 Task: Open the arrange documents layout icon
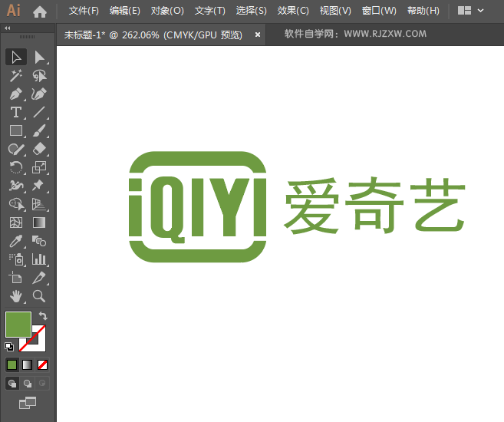(x=464, y=11)
